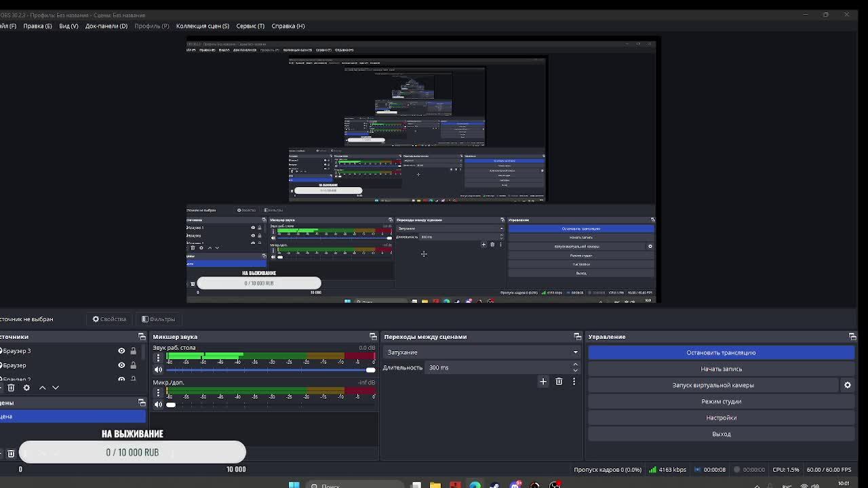Open virtual camera settings gear
This screenshot has height=488, width=868.
[x=847, y=385]
